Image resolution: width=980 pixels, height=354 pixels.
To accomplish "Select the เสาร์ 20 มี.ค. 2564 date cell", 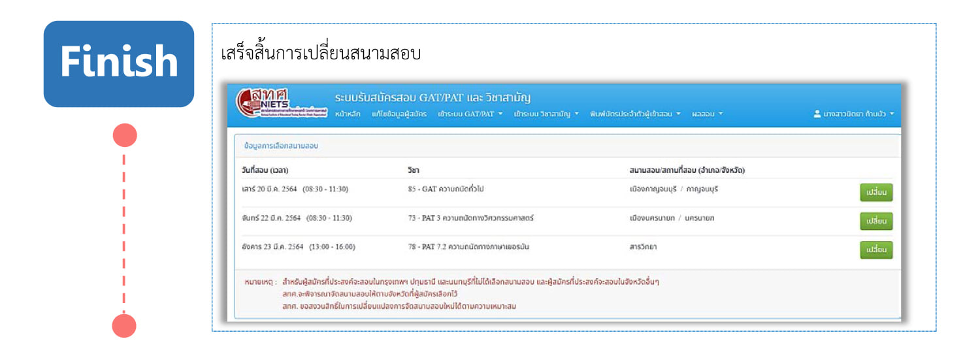I will pos(295,189).
